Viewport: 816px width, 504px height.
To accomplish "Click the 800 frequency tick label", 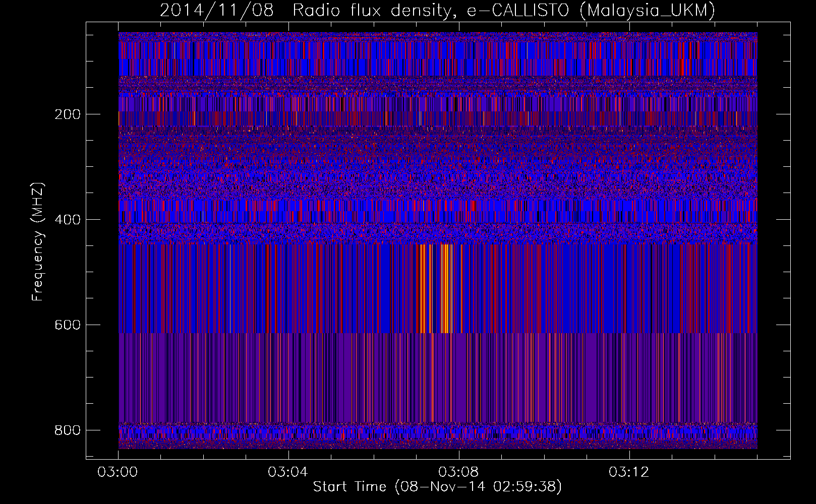I will [x=68, y=430].
